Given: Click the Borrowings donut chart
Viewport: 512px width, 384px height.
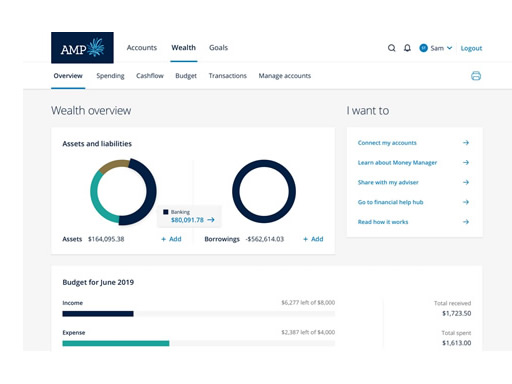Looking at the screenshot, I should (x=264, y=191).
